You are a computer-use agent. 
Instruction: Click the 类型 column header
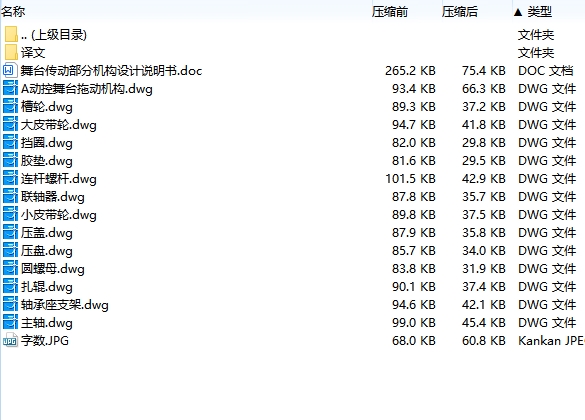539,12
